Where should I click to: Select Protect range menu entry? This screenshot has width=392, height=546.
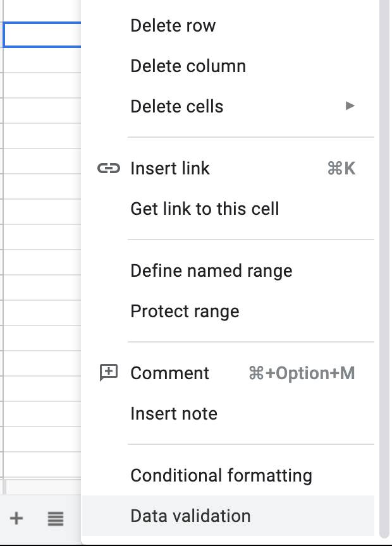coord(228,312)
